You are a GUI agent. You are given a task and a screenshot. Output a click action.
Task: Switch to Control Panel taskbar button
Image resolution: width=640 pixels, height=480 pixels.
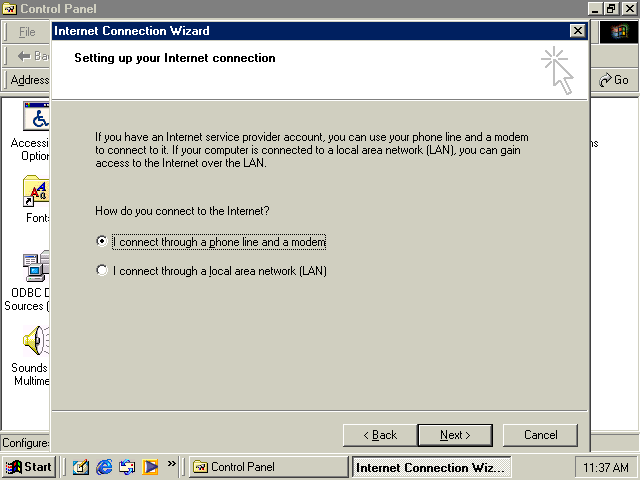(x=269, y=467)
